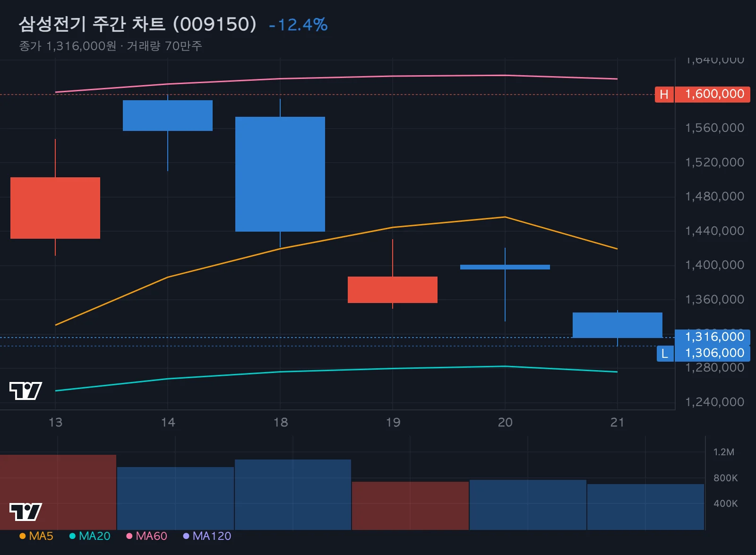Click the 1,360,000 price axis label

click(714, 299)
